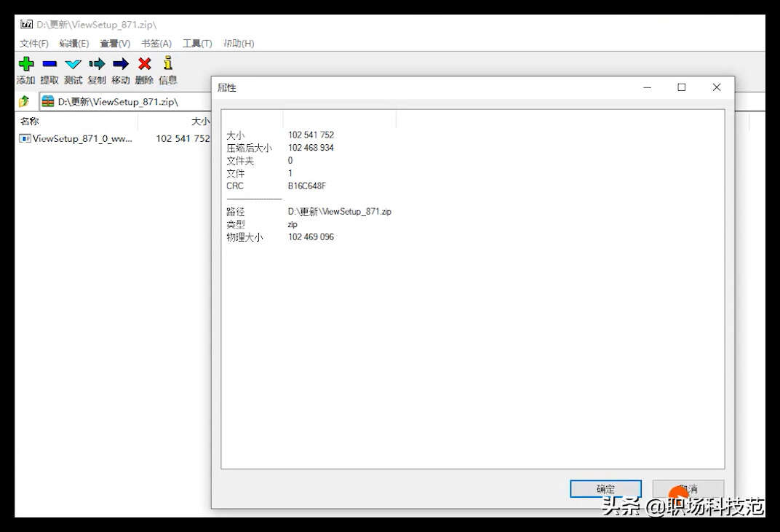Click the 压缩后大小 value 102 468 934
780x532 pixels.
(311, 148)
